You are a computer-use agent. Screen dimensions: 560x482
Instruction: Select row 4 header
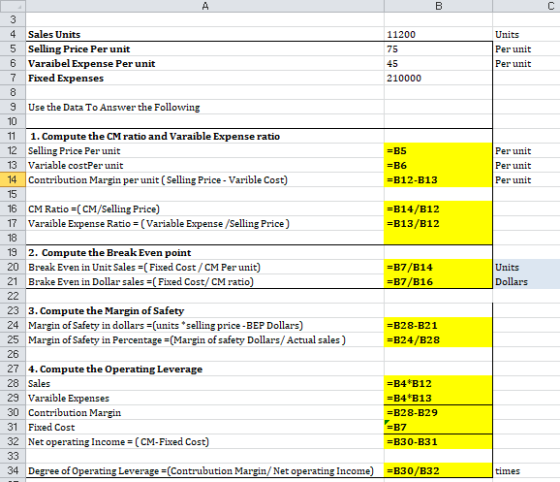[x=12, y=34]
